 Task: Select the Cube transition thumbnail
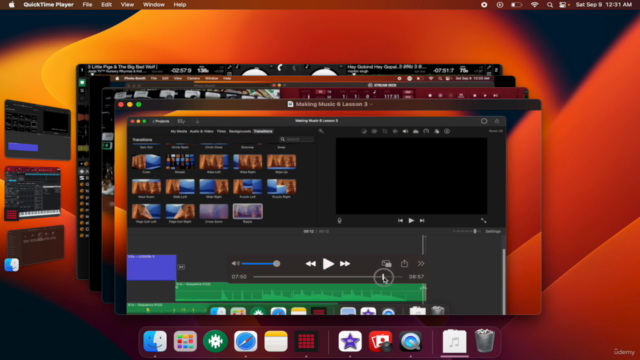146,162
